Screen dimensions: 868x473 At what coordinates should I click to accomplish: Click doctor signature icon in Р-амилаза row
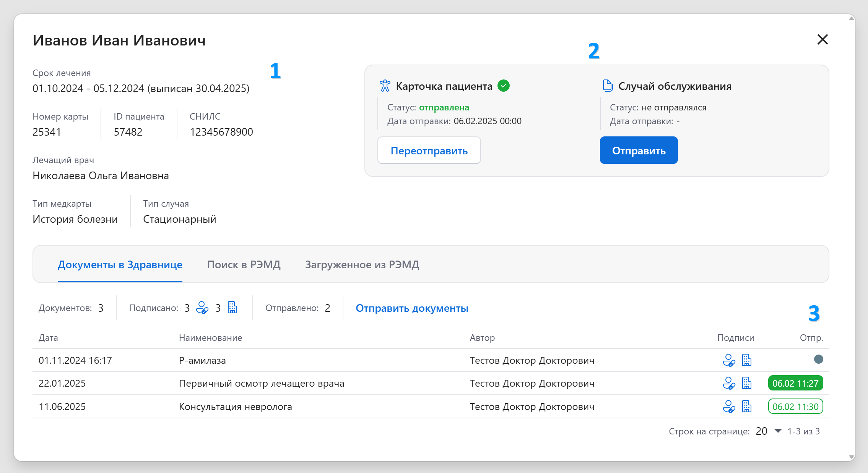[729, 360]
